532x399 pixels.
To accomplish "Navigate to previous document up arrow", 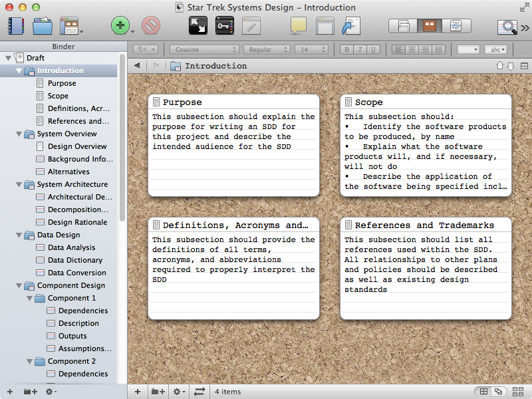I will [500, 65].
